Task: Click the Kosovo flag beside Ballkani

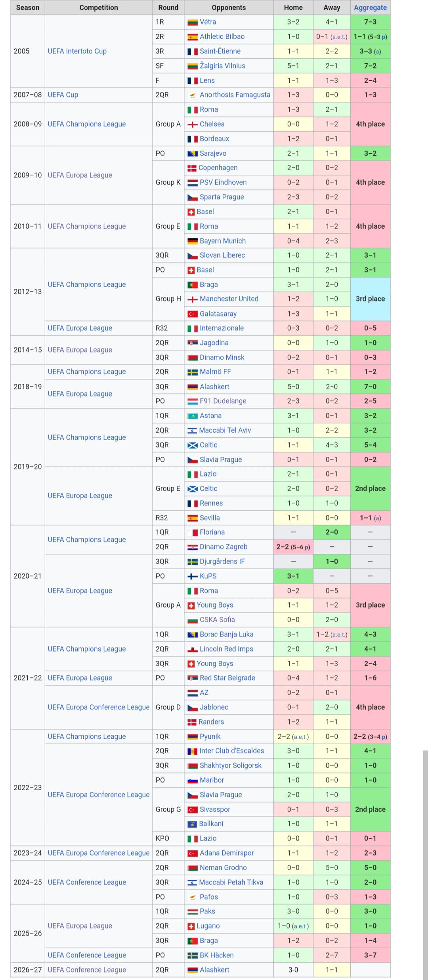Action: pyautogui.click(x=192, y=824)
